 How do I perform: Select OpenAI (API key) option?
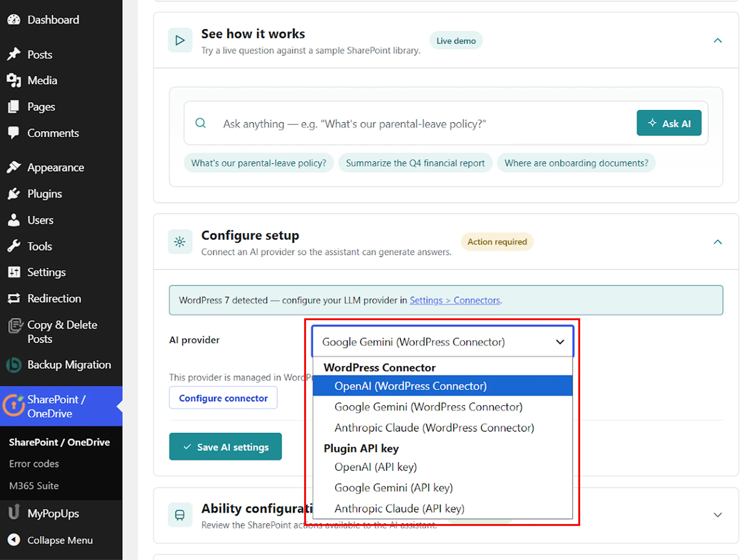click(443, 467)
